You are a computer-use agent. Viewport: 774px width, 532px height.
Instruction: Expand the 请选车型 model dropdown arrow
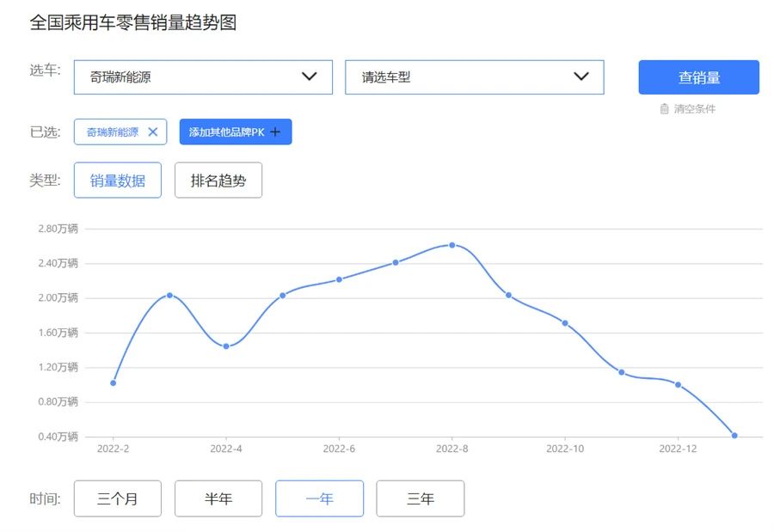click(x=581, y=76)
